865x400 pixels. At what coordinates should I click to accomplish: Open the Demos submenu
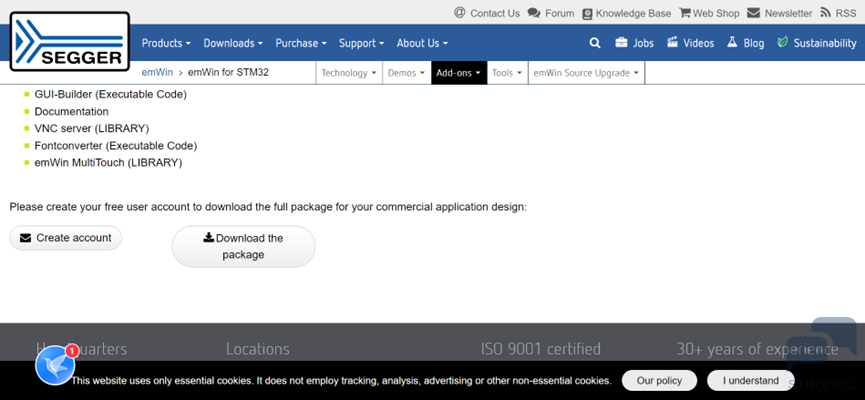406,73
